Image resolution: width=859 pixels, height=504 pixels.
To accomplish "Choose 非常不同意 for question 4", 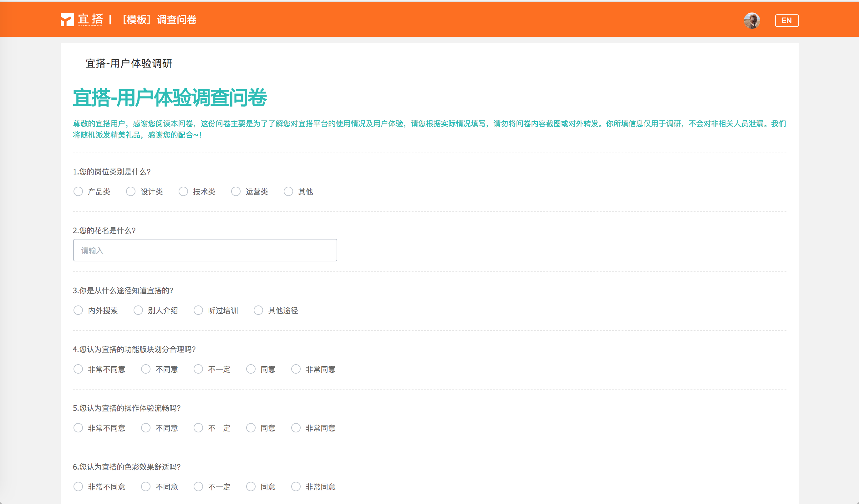I will pyautogui.click(x=79, y=369).
